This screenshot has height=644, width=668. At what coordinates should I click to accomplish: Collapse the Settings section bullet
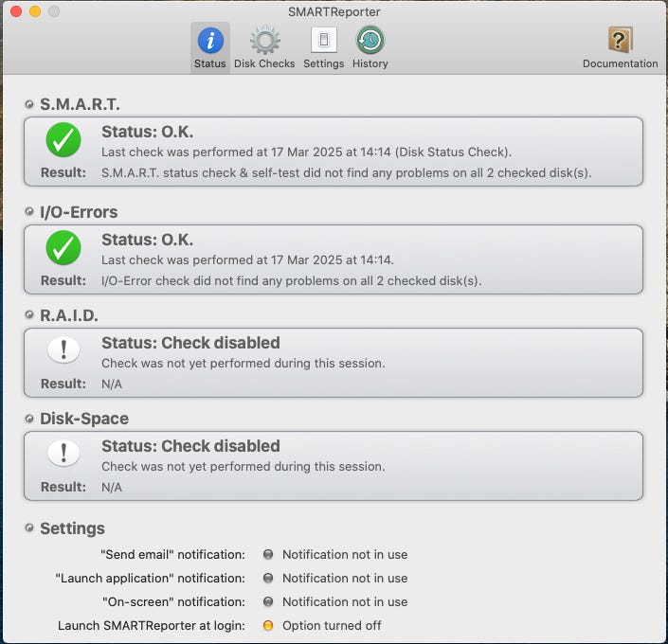pyautogui.click(x=29, y=528)
